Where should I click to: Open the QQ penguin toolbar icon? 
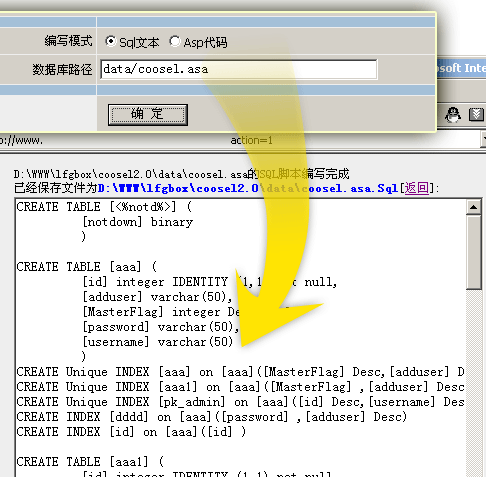(x=453, y=115)
